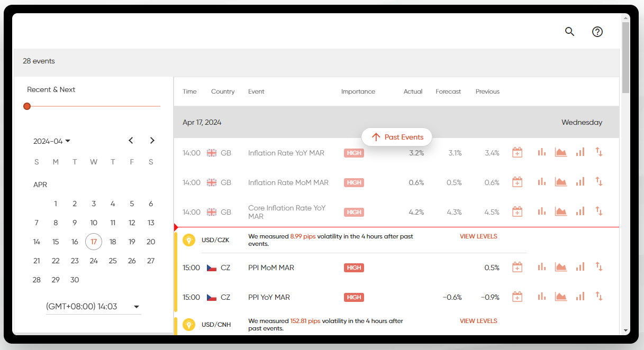Open the search magnifier icon
Screen dimensions: 644x350
tap(569, 32)
